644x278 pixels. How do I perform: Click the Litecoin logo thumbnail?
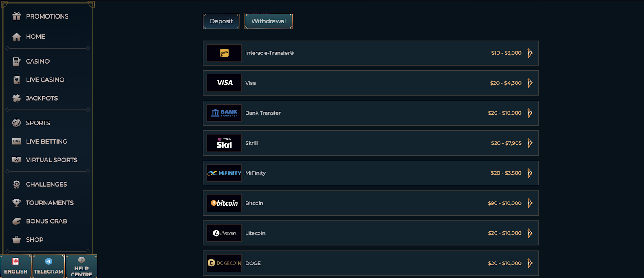coord(224,233)
